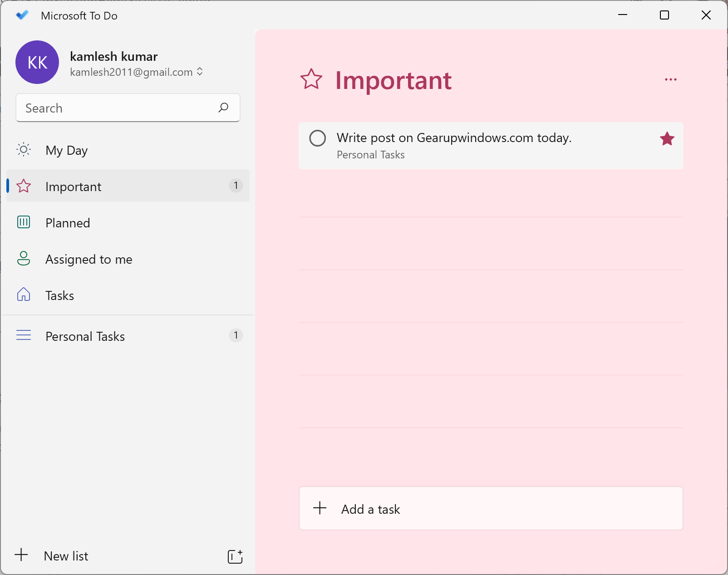Open the Tasks list

pos(128,295)
